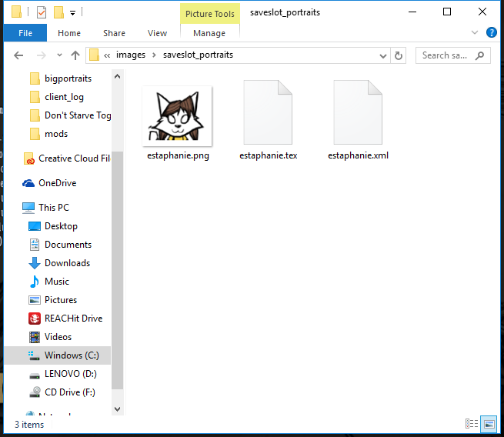Click the blue File menu button
The height and width of the screenshot is (437, 504).
pyautogui.click(x=25, y=33)
